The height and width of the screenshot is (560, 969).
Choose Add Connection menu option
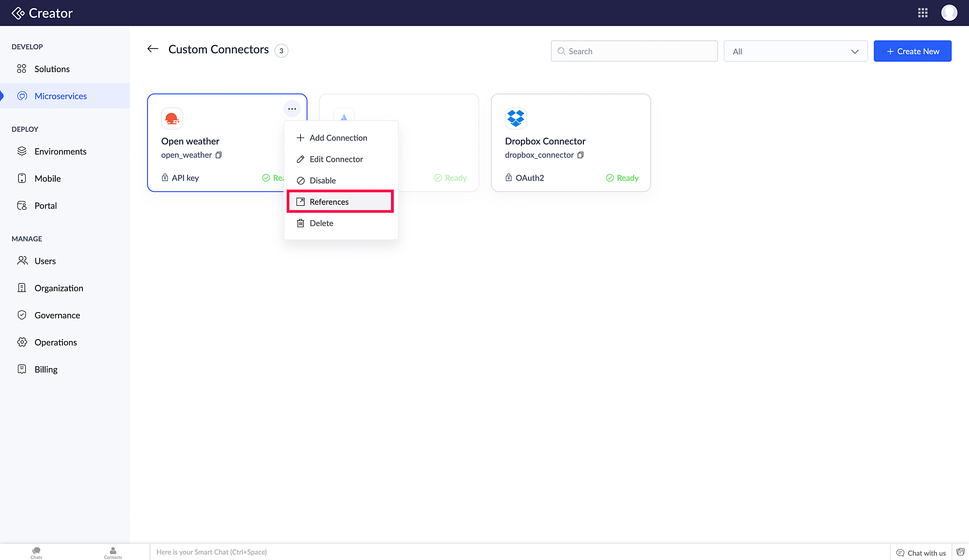click(338, 138)
